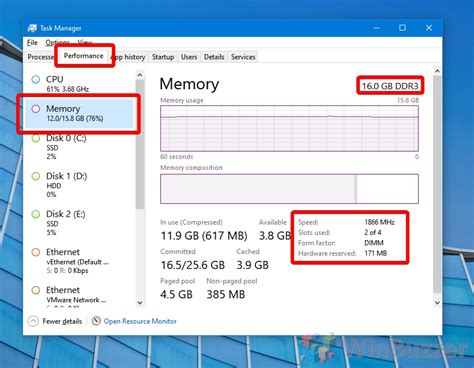Open the View menu
This screenshot has width=474, height=368.
[85, 43]
